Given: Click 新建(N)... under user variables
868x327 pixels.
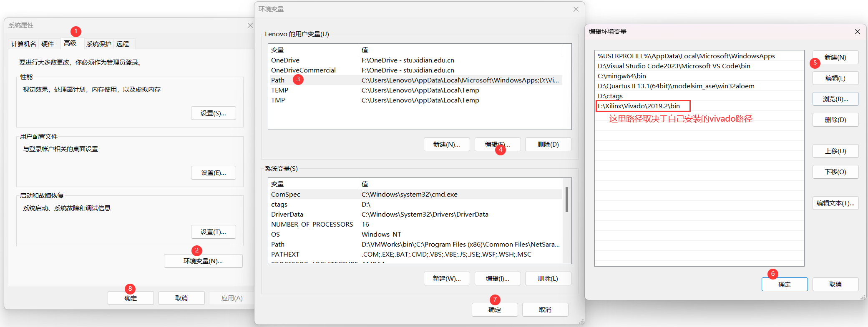Looking at the screenshot, I should coord(447,145).
